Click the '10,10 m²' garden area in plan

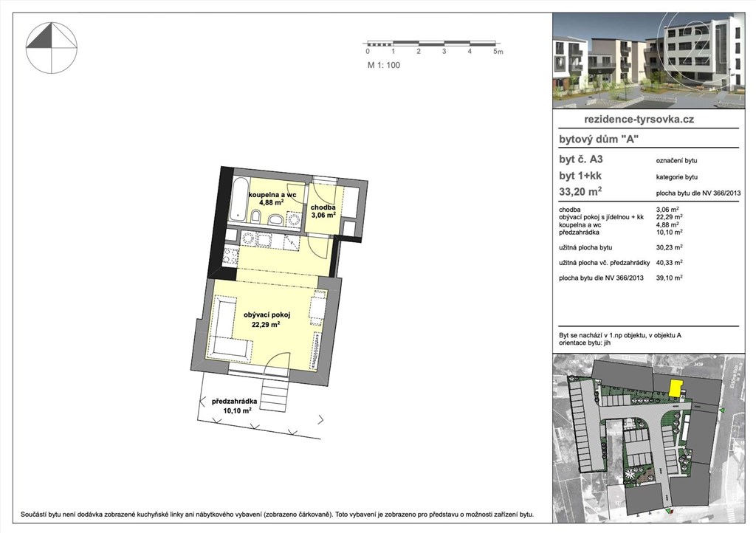point(237,410)
